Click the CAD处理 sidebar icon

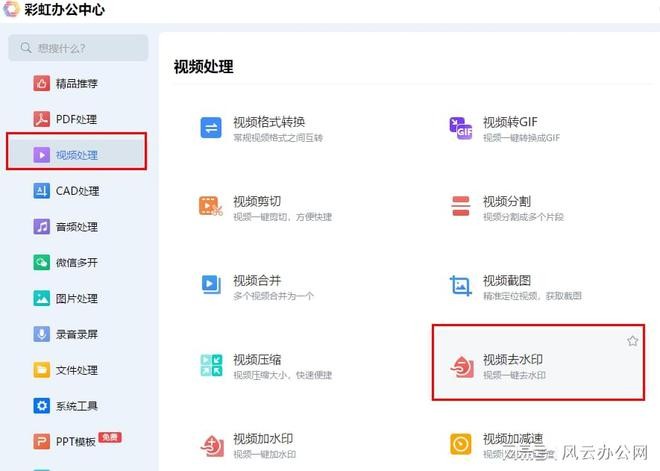point(41,191)
